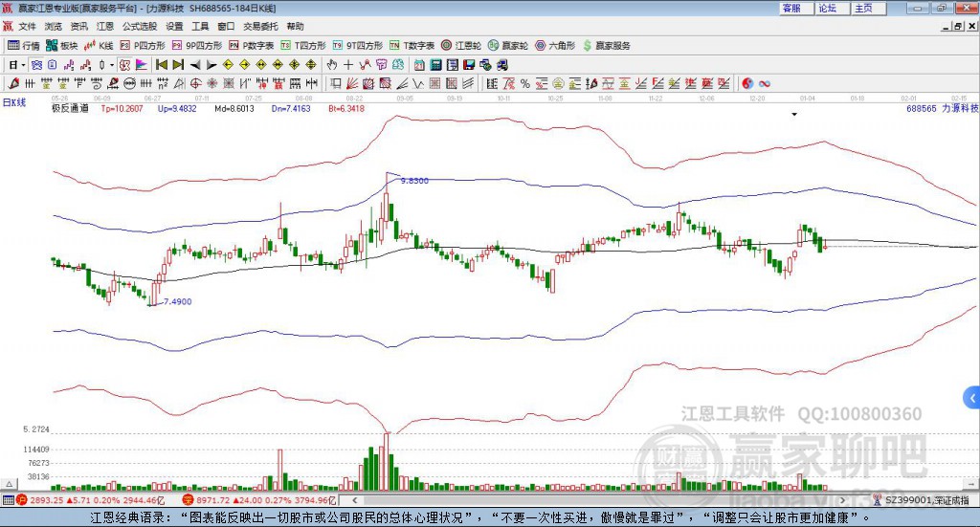Expand the candlestick style dropdown arrow

click(112, 64)
